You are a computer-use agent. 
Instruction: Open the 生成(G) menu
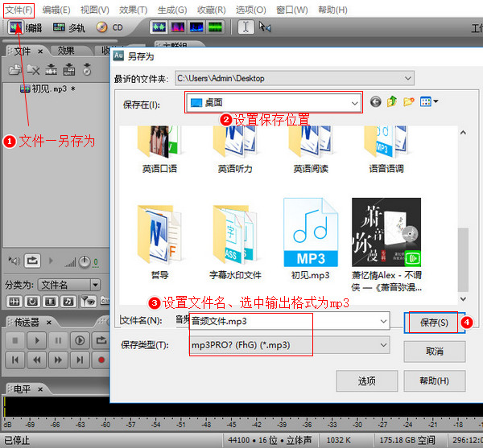(172, 10)
